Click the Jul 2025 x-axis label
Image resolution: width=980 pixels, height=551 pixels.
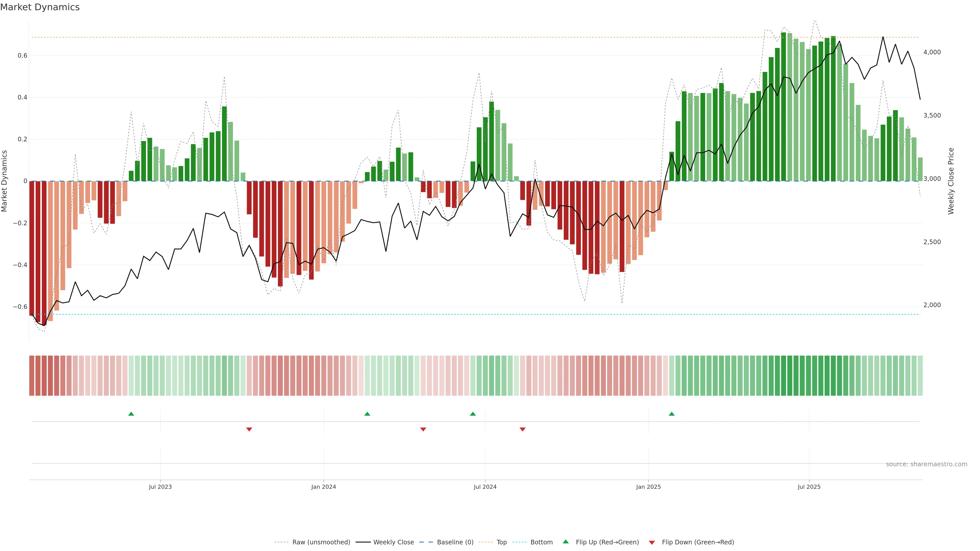pyautogui.click(x=809, y=487)
